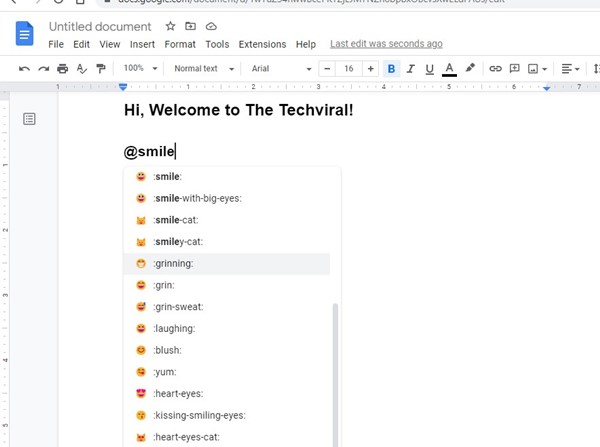
Task: Activate the paint format tool
Action: tap(101, 69)
